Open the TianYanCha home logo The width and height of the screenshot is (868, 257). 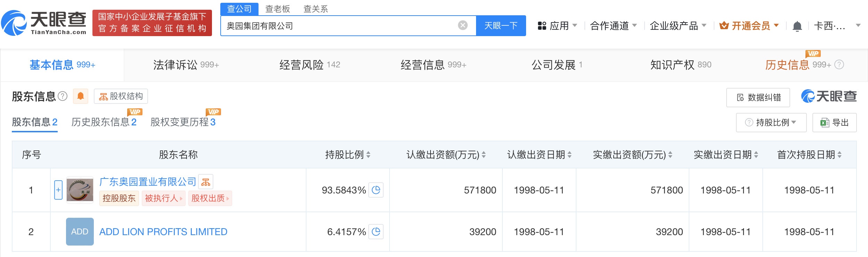(44, 23)
